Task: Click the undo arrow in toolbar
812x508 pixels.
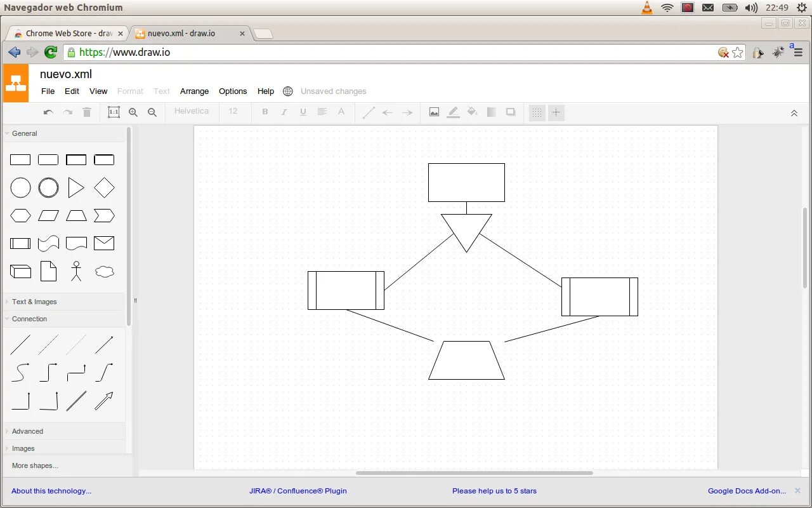Action: pyautogui.click(x=48, y=112)
